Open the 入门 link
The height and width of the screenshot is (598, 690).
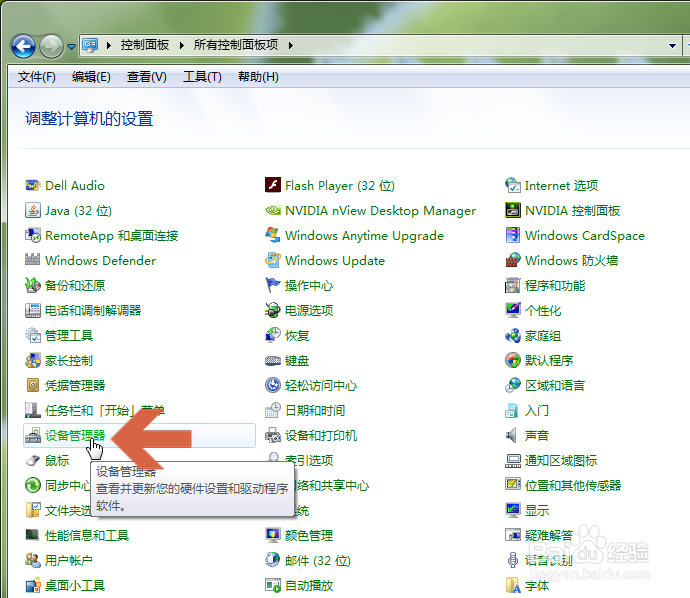click(536, 411)
